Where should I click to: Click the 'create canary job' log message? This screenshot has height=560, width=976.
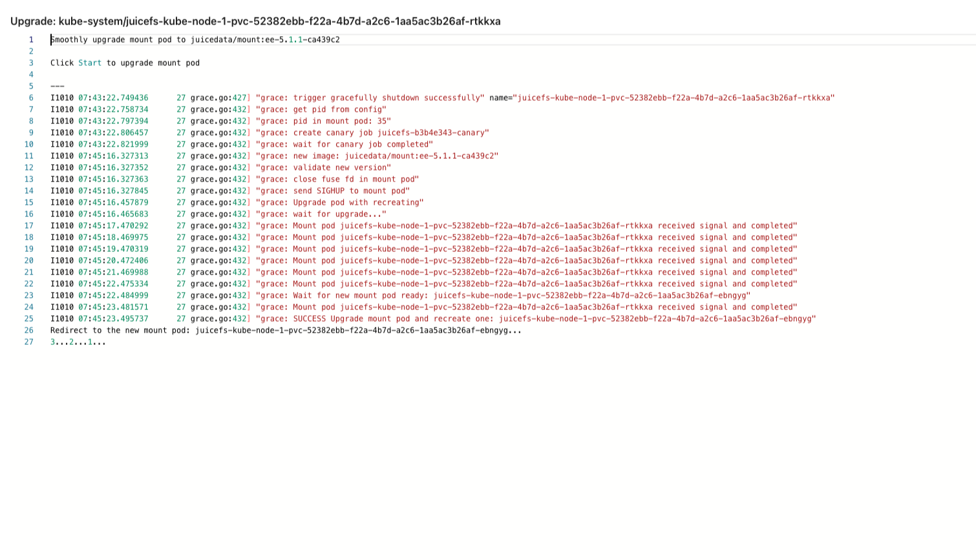(372, 132)
